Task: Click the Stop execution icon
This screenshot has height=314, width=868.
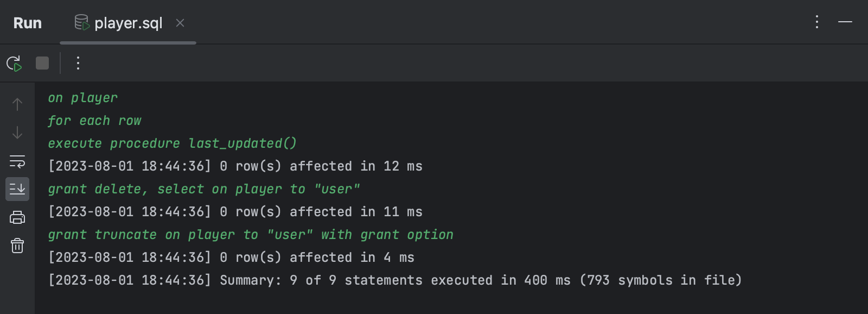Action: point(42,62)
